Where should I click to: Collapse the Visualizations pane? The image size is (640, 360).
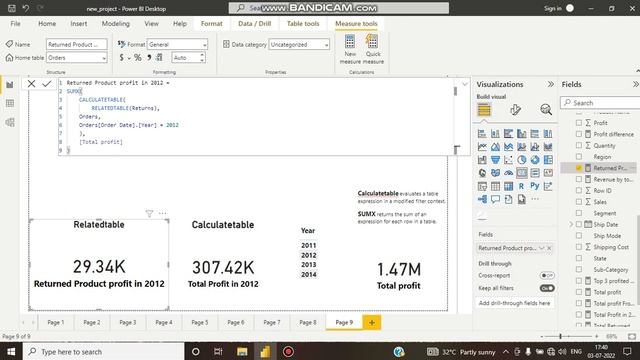click(x=551, y=84)
